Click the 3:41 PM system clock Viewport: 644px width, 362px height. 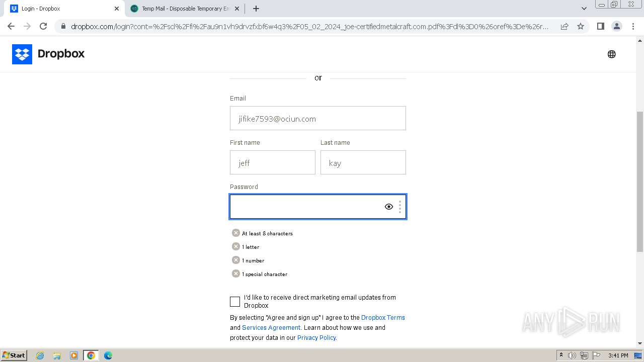pos(618,355)
